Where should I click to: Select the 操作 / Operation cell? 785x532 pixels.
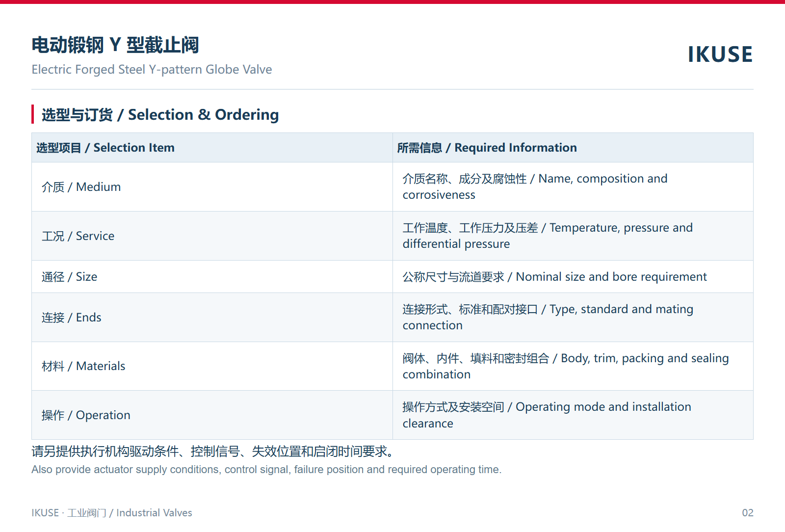212,415
